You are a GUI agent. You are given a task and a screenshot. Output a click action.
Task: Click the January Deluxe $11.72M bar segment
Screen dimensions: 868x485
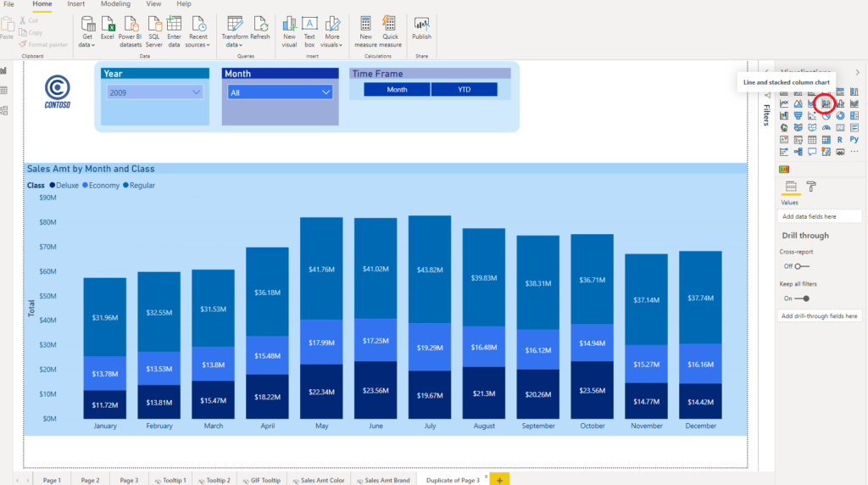pos(104,404)
